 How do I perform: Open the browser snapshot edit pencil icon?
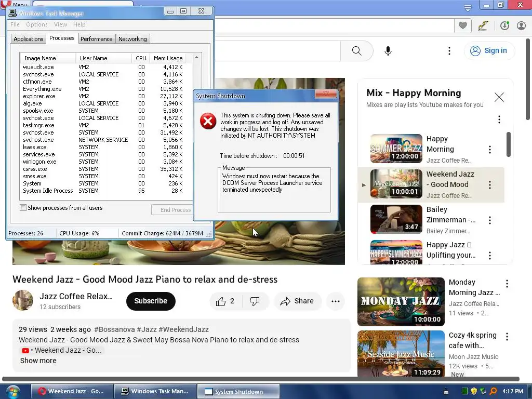tap(483, 25)
